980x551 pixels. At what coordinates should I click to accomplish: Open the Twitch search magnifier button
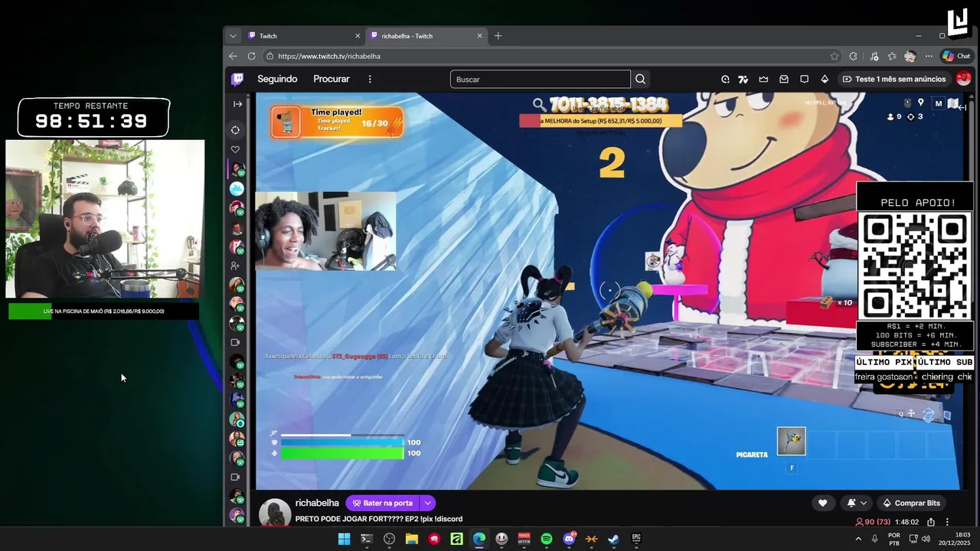pos(641,79)
